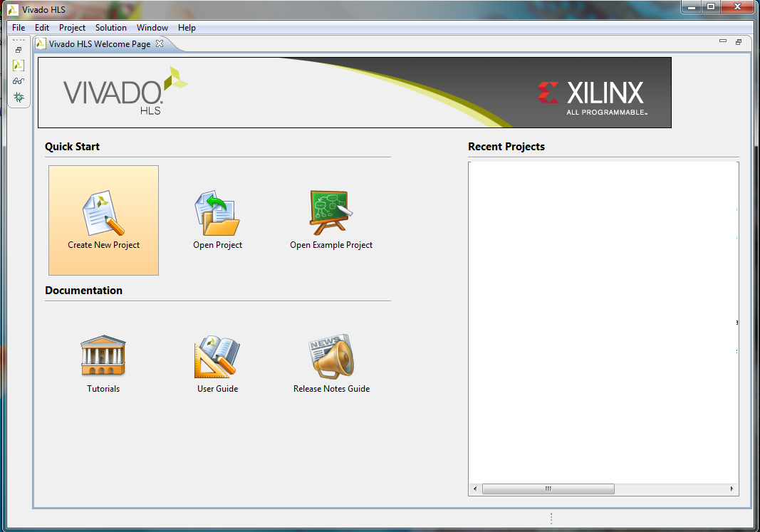Viewport: 760px width, 532px height.
Task: Minimize the Vivado HLS window
Action: point(692,7)
